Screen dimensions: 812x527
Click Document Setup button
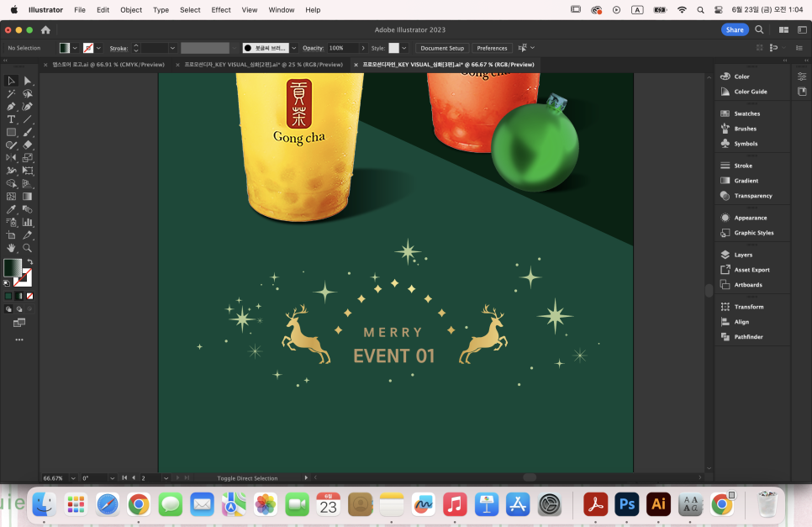pos(442,48)
